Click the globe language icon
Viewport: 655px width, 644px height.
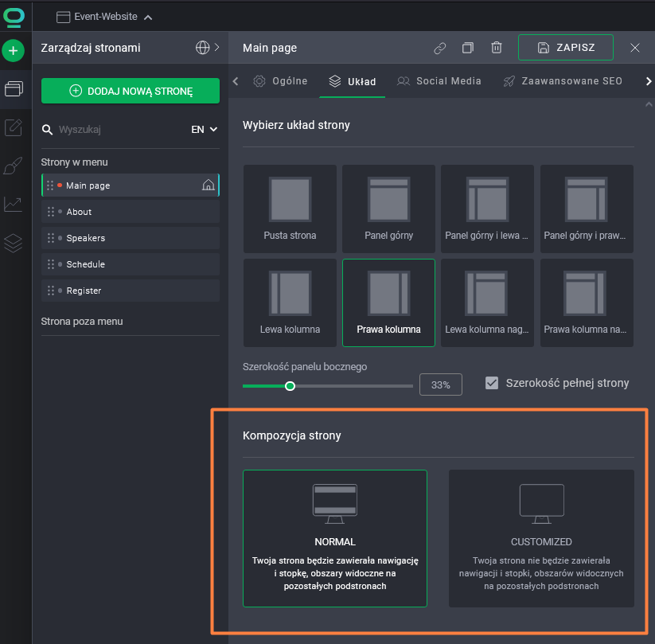click(203, 48)
